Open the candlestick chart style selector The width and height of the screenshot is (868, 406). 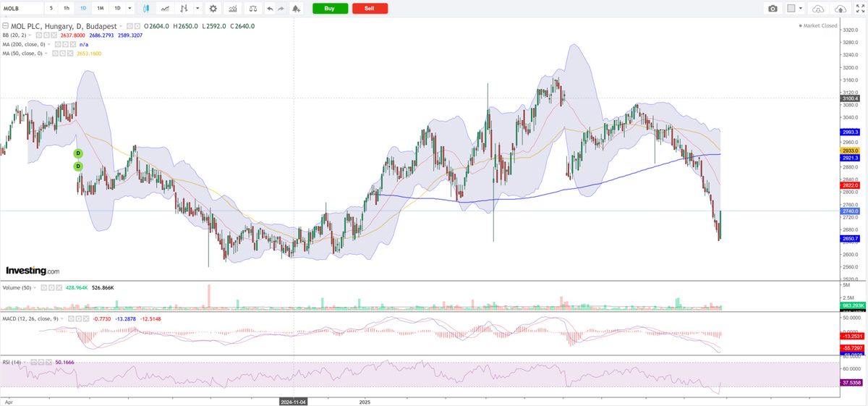(146, 8)
